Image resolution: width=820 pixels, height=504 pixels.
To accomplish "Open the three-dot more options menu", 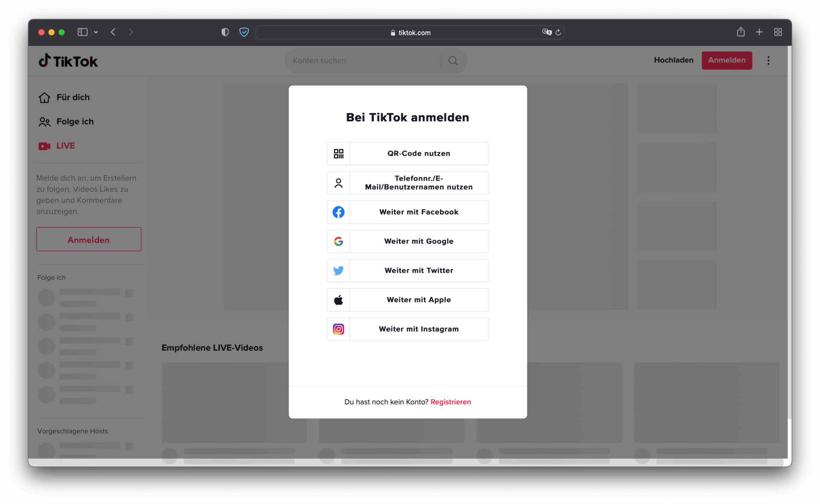I will pos(768,61).
